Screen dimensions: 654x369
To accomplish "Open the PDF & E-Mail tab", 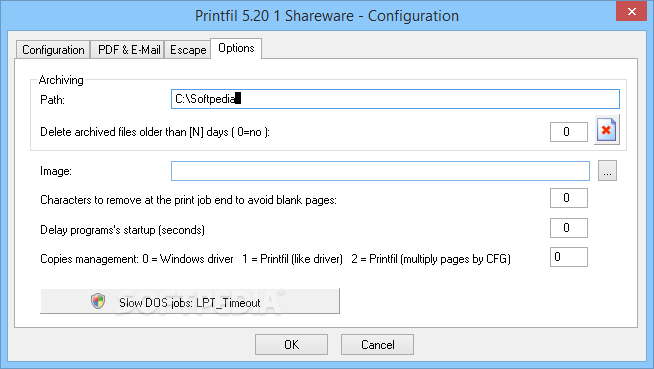I will pos(128,50).
